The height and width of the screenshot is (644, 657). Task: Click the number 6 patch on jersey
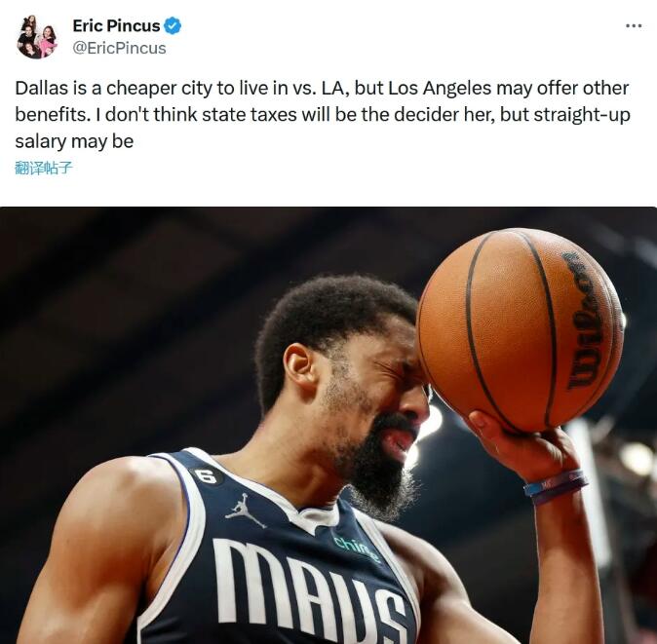[x=206, y=476]
